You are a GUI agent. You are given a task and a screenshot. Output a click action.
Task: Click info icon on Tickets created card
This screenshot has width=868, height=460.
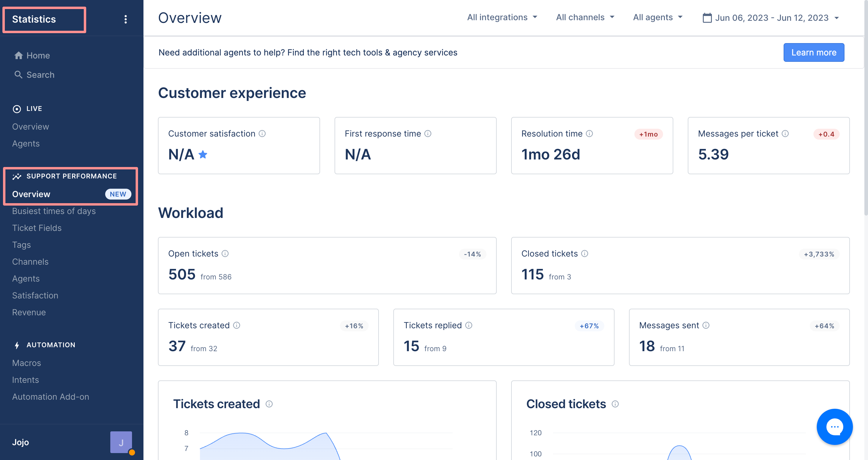(237, 325)
